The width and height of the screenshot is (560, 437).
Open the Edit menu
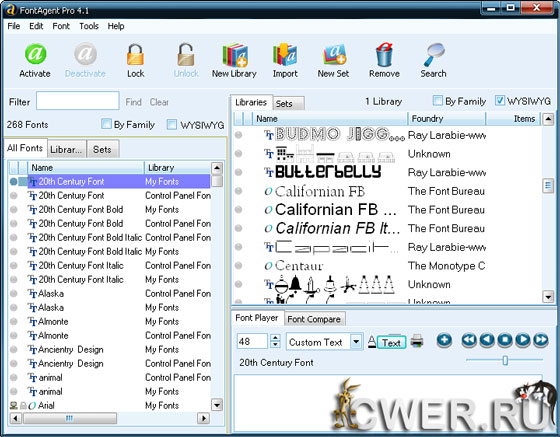point(36,26)
